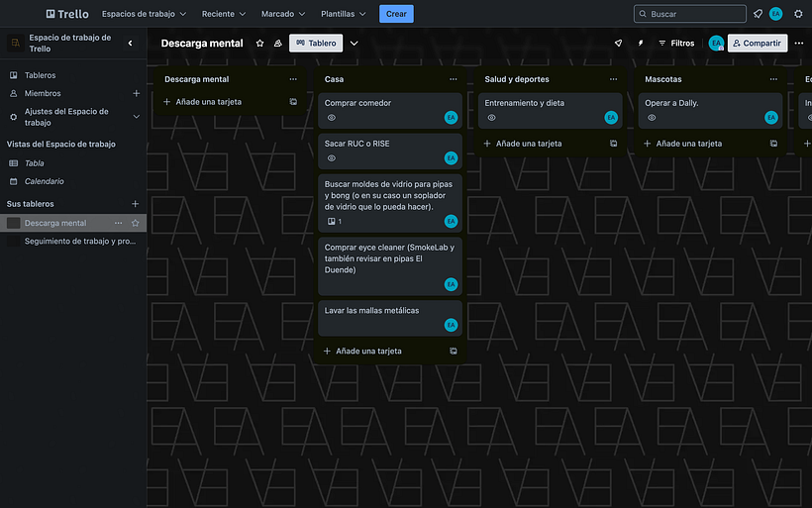Click the Crear button
The width and height of the screenshot is (812, 508).
pyautogui.click(x=396, y=14)
